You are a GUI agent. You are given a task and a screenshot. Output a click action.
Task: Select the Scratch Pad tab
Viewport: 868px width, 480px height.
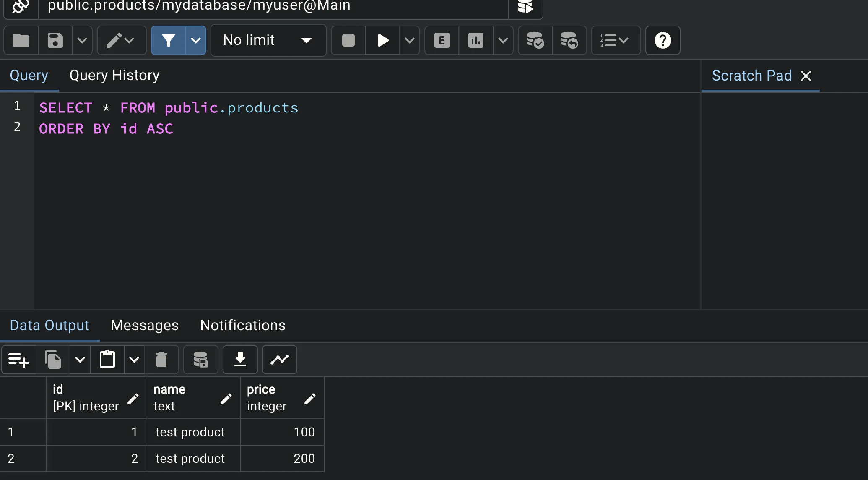(x=752, y=76)
